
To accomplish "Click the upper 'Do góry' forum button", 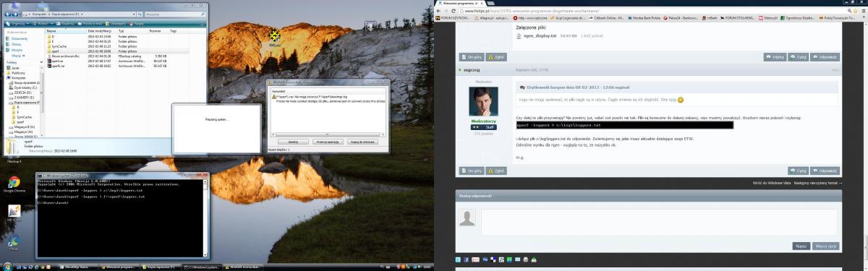I will coord(472,56).
